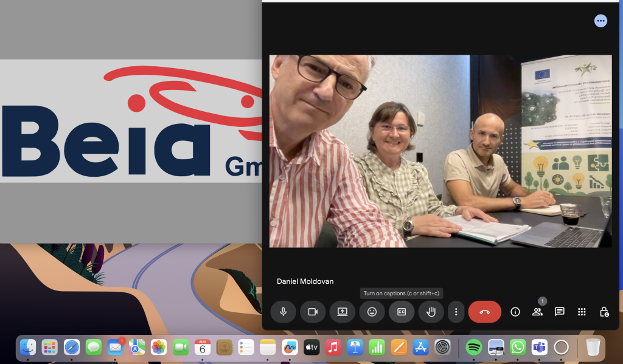Open host controls lock icon
This screenshot has width=623, height=364.
point(604,312)
